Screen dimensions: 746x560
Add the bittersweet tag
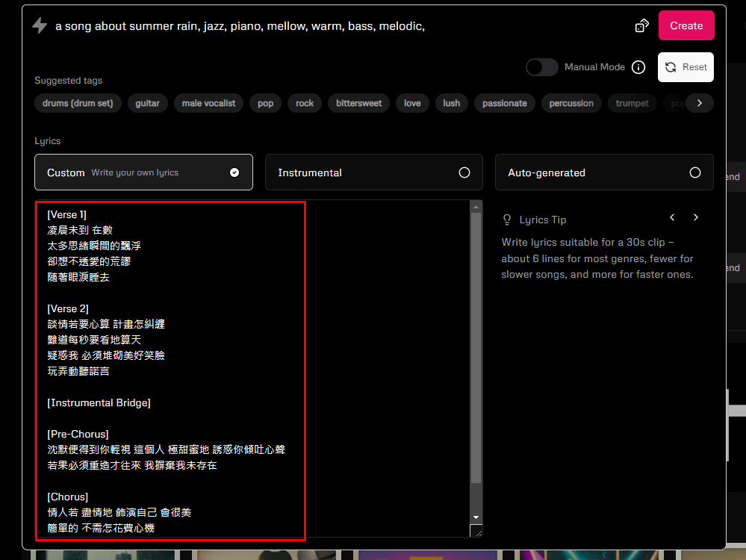358,103
